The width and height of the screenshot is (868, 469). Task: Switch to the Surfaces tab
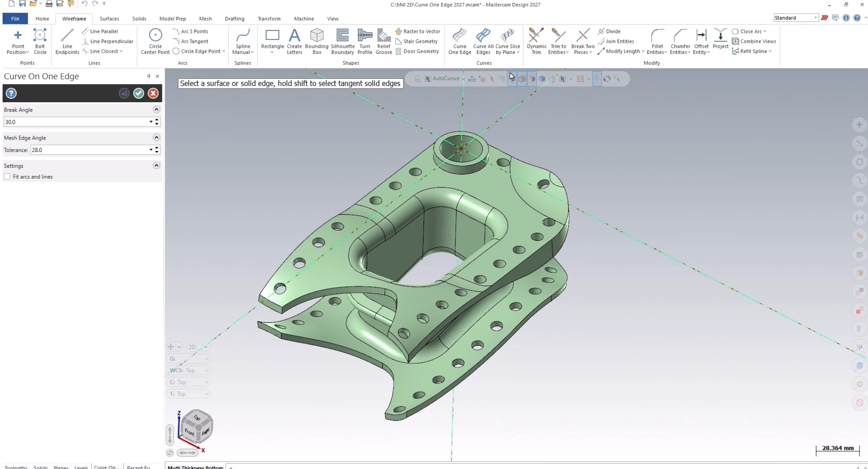pos(109,19)
